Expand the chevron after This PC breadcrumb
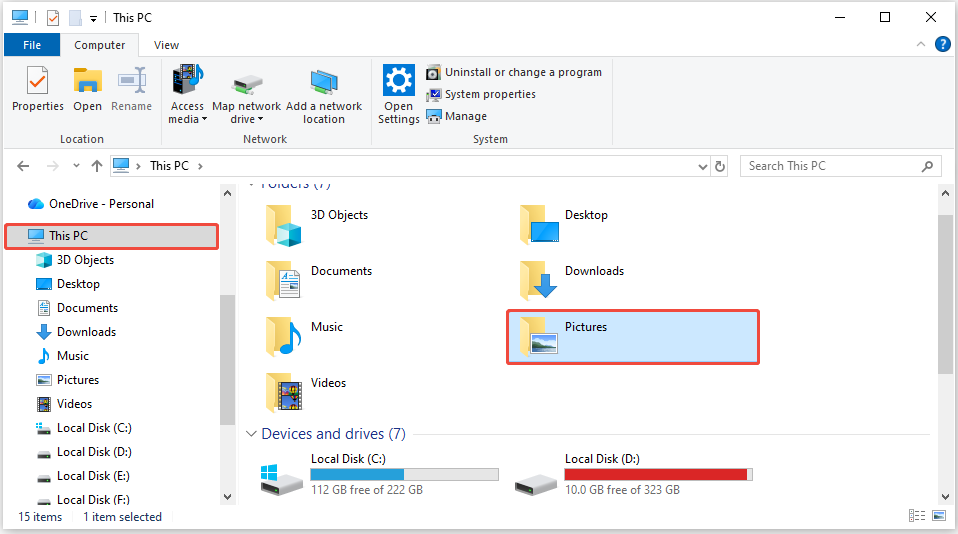Screen dimensions: 958x534 coord(200,166)
